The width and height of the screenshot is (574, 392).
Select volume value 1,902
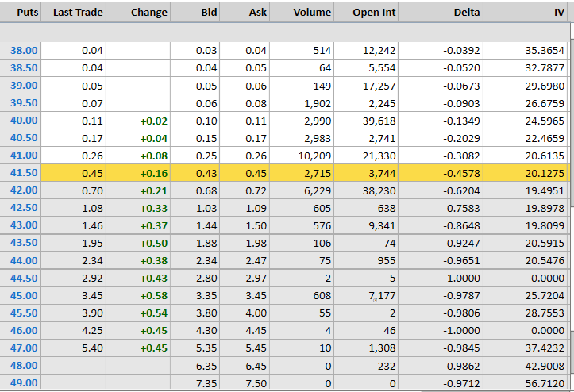click(x=318, y=104)
